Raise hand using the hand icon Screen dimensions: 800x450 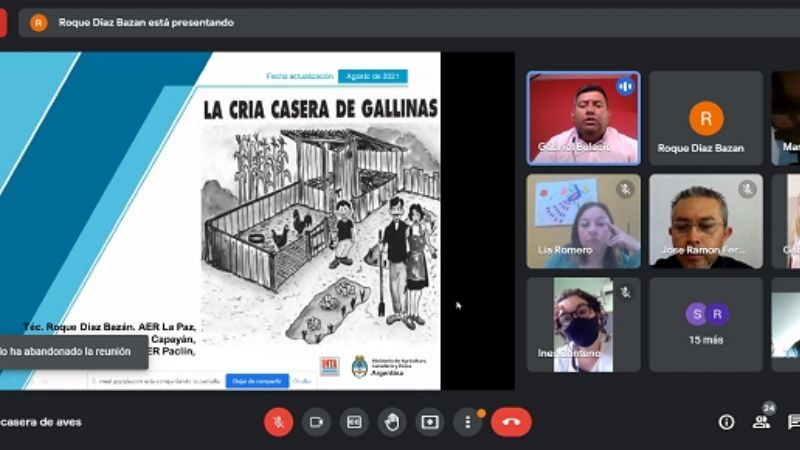(392, 422)
